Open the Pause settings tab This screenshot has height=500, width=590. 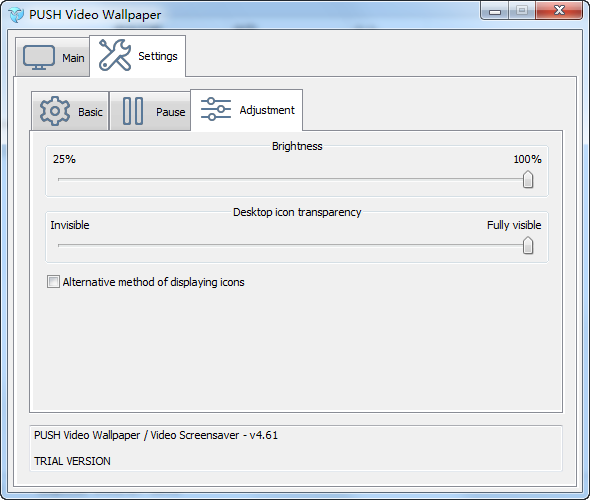[x=150, y=111]
